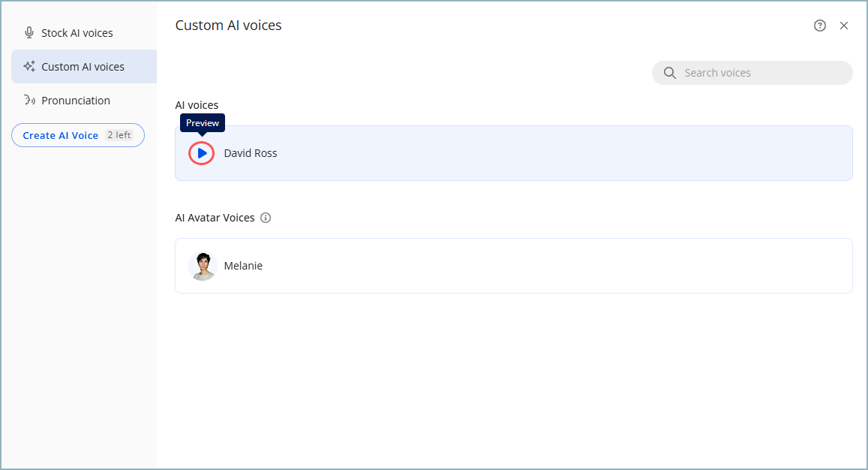Open the Pronunciation tab
This screenshot has height=470, width=868.
(x=75, y=101)
